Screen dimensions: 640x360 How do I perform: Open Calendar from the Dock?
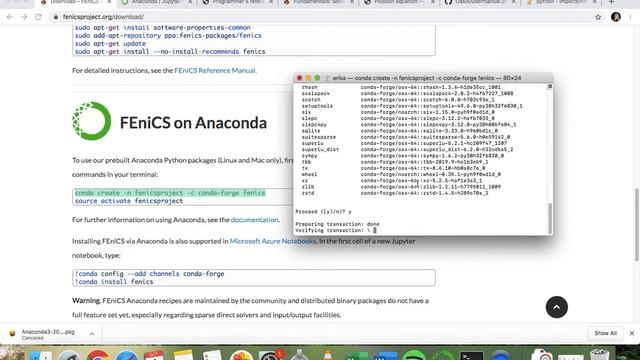tap(154, 355)
